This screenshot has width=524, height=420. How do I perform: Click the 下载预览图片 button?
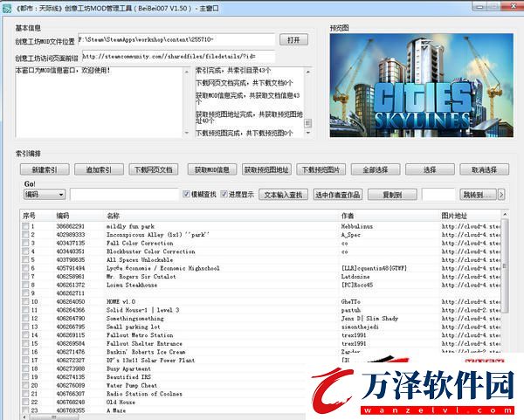click(x=321, y=169)
